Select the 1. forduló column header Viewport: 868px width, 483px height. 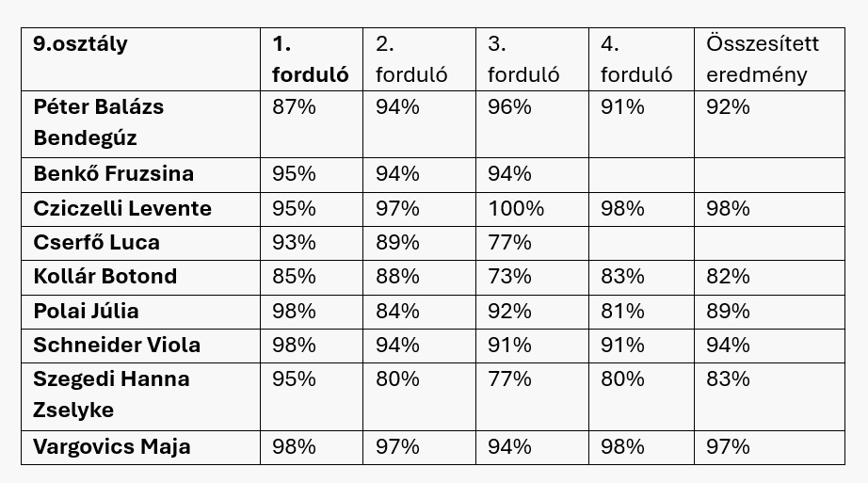tap(311, 59)
